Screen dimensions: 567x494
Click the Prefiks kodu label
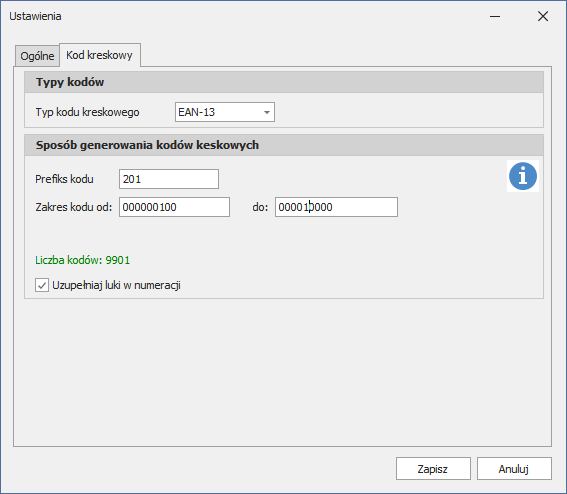[x=64, y=179]
